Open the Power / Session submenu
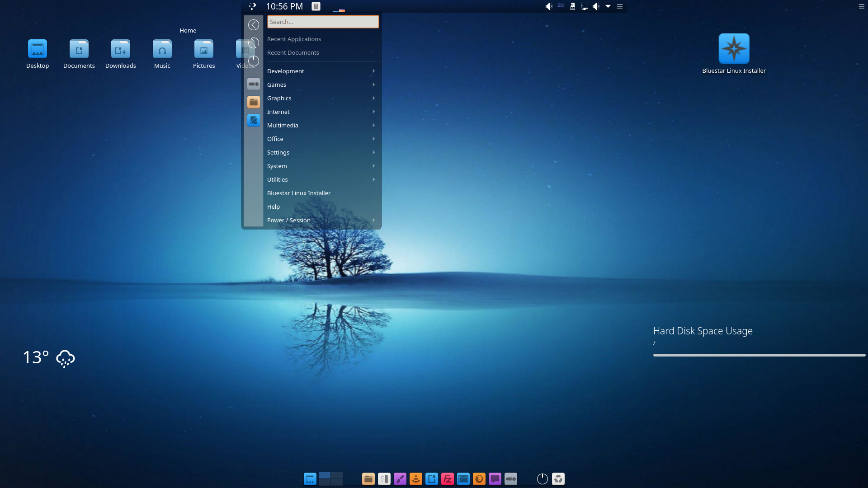 pos(321,220)
